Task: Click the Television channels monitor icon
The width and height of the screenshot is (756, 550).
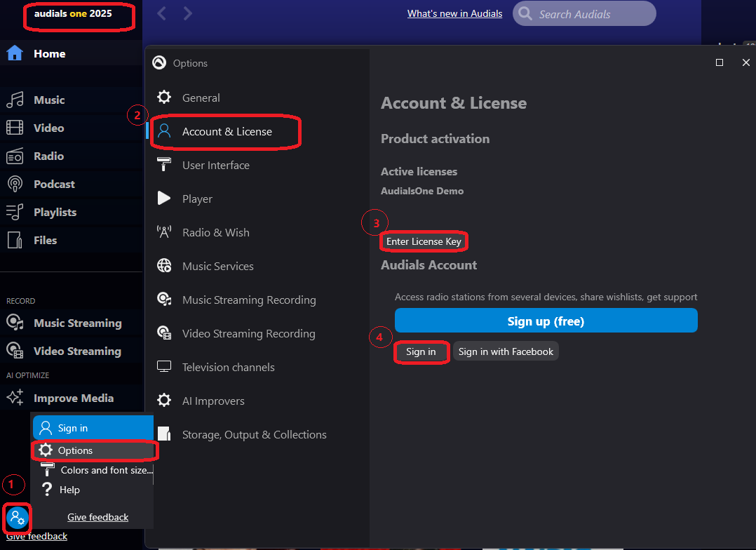Action: coord(164,367)
